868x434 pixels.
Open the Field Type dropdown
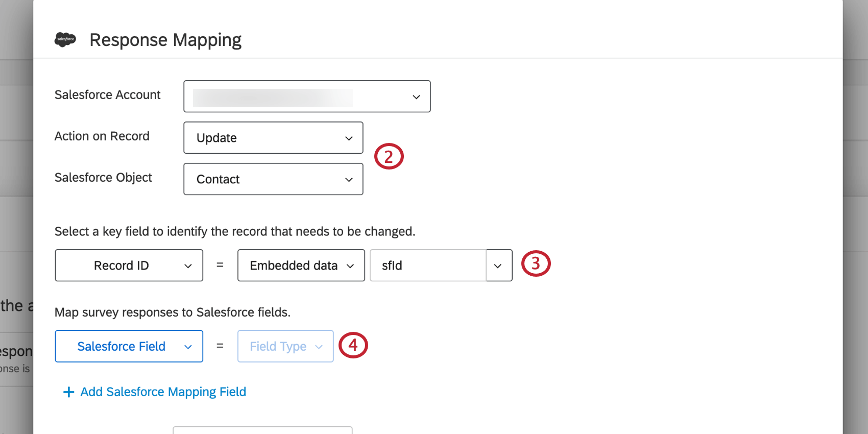point(285,346)
